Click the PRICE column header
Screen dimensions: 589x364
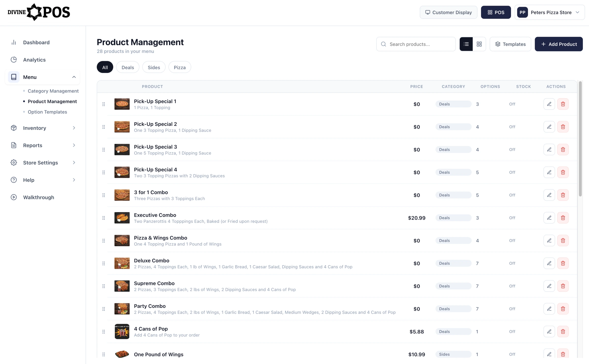[416, 87]
